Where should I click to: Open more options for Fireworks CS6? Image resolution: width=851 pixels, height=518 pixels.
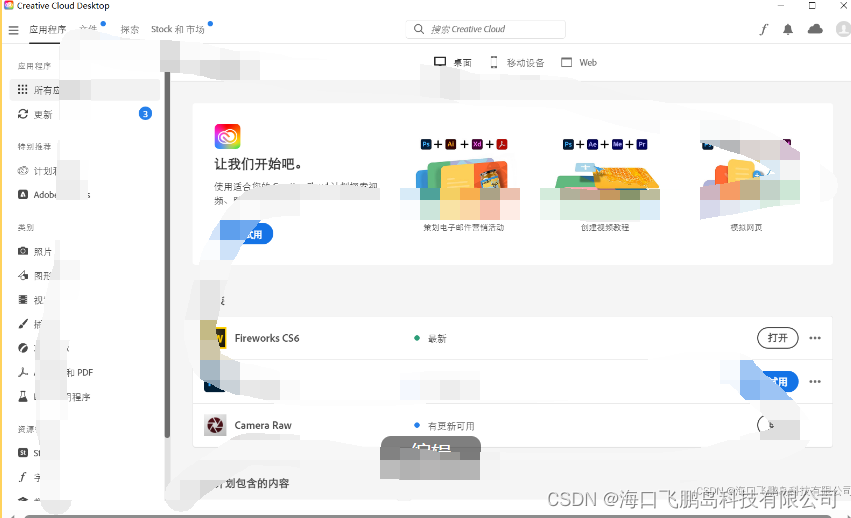815,338
